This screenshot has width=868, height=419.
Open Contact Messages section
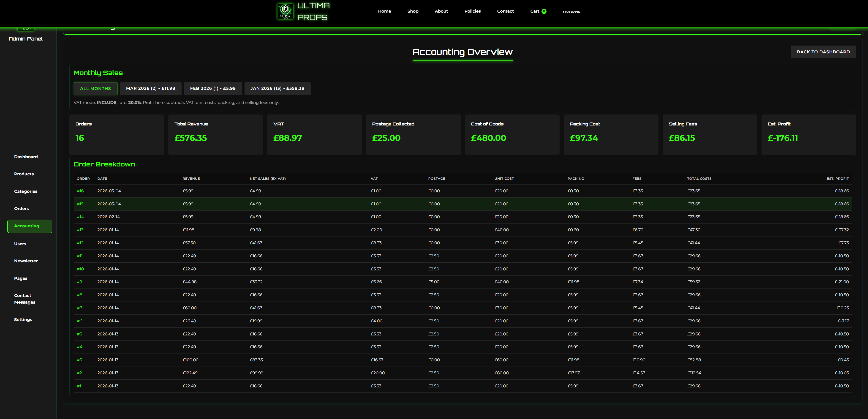point(24,299)
